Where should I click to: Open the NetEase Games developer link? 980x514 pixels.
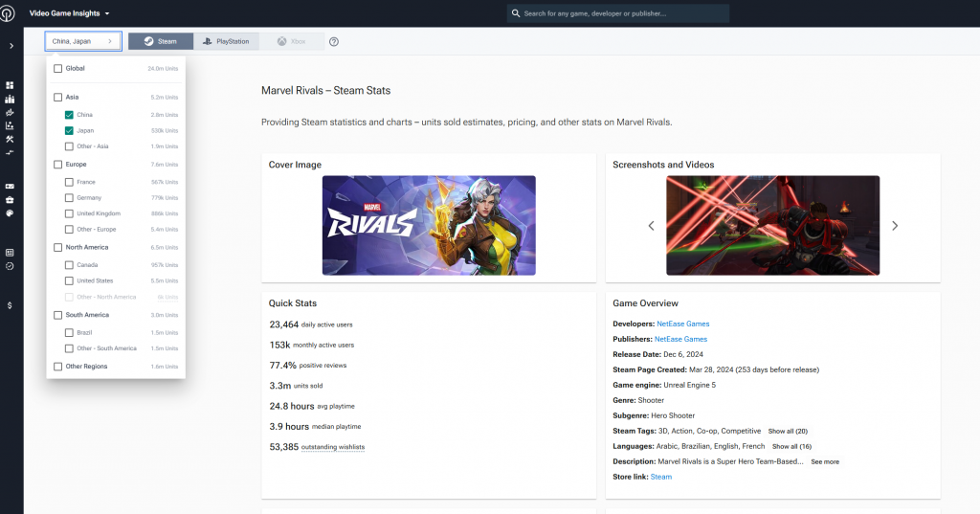tap(682, 324)
